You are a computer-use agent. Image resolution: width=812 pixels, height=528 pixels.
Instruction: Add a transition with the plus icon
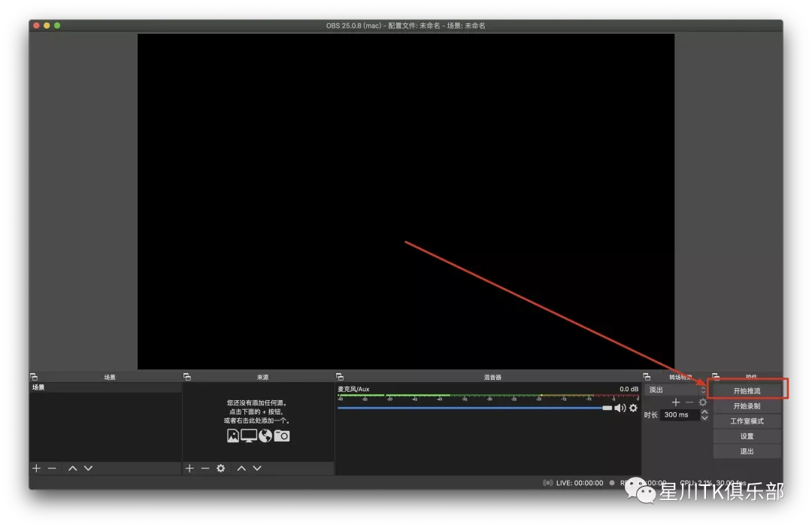(x=676, y=402)
